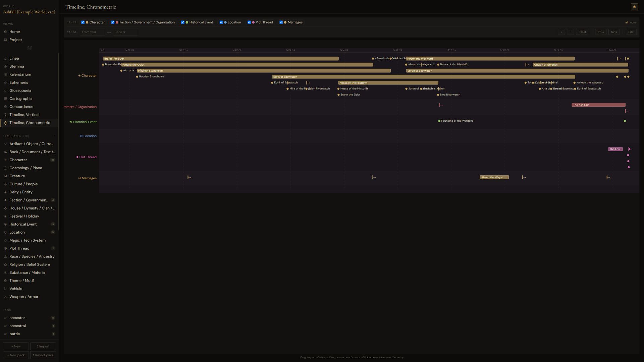Open the Linea view icon
The height and width of the screenshot is (362, 644).
(5, 59)
